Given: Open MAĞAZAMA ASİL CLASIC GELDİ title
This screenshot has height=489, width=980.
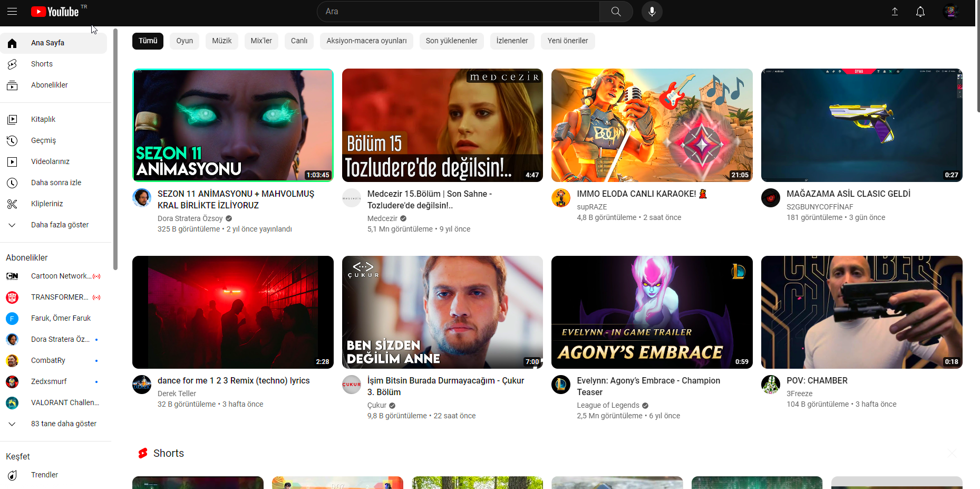Looking at the screenshot, I should point(848,194).
